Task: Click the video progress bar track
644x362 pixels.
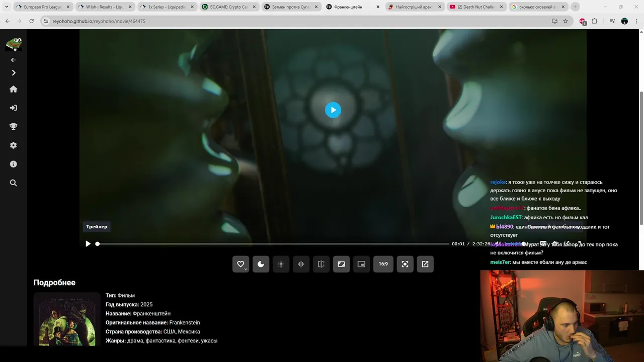Action: coord(273,244)
